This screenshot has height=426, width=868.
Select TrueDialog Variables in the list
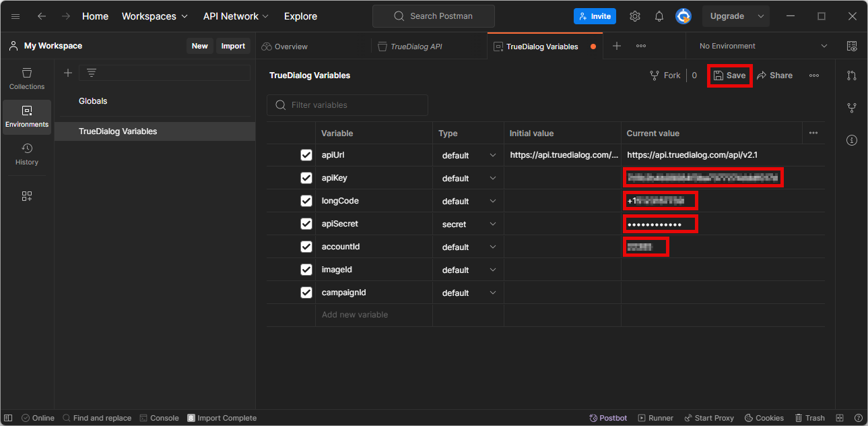click(155, 131)
